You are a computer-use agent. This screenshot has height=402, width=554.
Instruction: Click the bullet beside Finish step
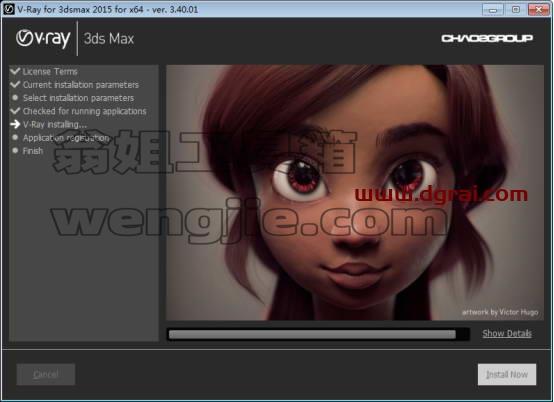click(15, 150)
